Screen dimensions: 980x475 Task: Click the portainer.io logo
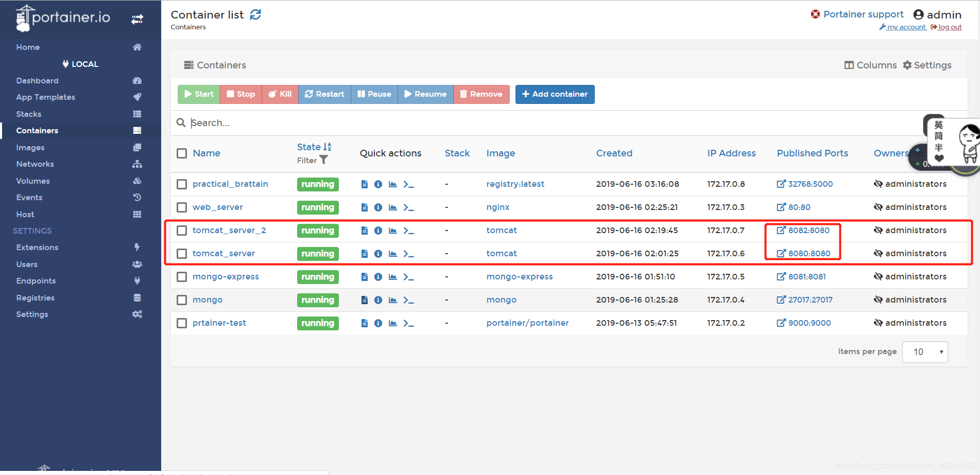63,18
